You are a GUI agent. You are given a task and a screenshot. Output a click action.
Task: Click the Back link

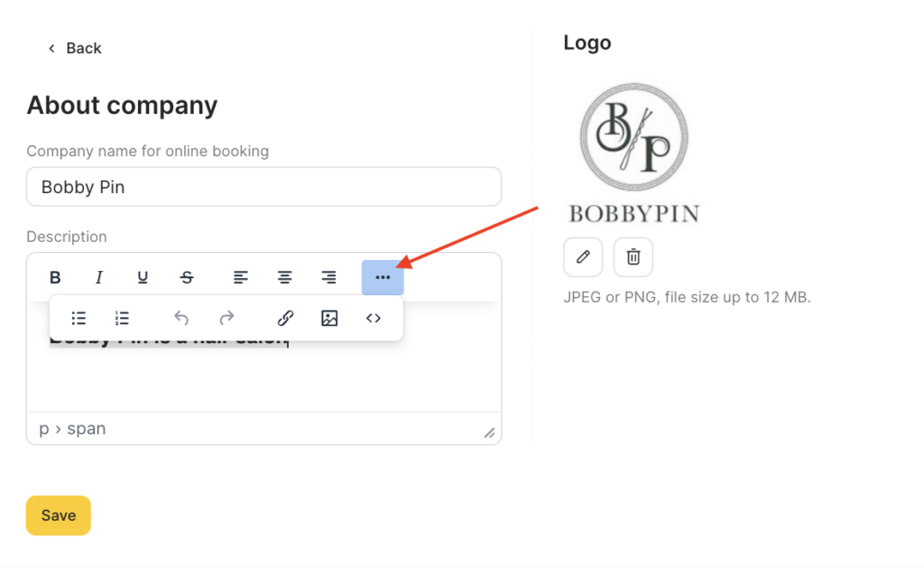75,48
